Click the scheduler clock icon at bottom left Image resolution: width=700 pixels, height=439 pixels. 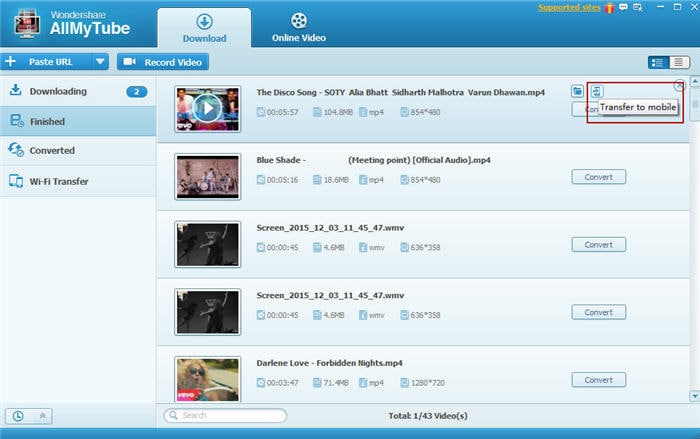(18, 416)
